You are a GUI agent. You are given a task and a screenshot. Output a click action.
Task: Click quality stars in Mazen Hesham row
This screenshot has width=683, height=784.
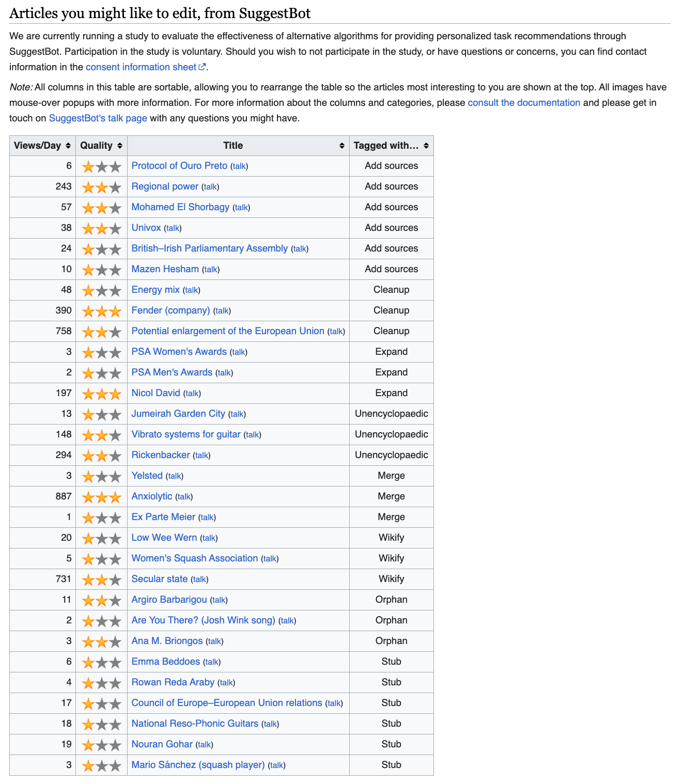coord(102,270)
